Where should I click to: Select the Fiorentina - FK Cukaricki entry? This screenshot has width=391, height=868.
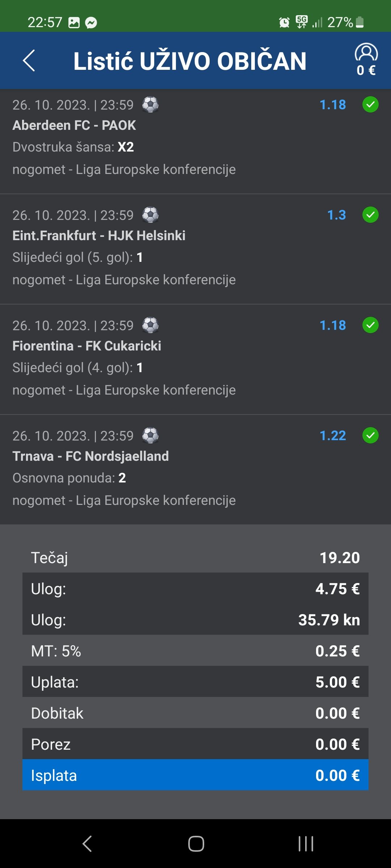click(87, 346)
